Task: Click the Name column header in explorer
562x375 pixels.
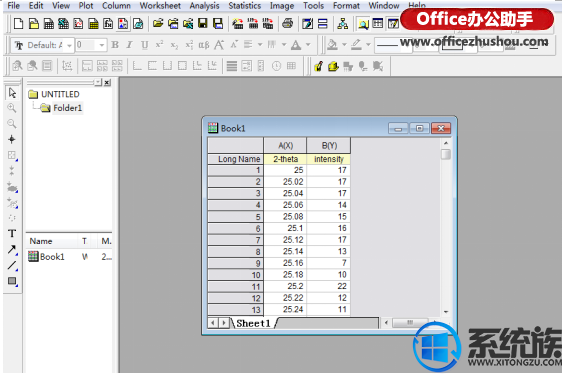Action: pyautogui.click(x=41, y=241)
